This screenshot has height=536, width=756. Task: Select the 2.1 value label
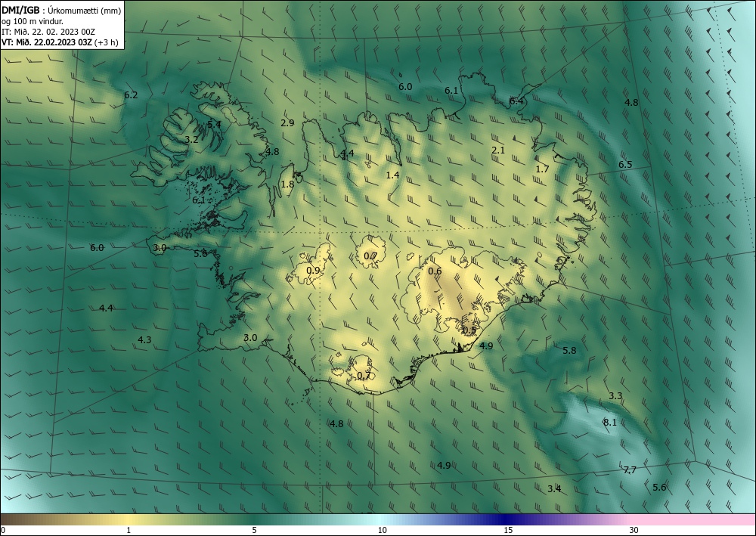498,150
